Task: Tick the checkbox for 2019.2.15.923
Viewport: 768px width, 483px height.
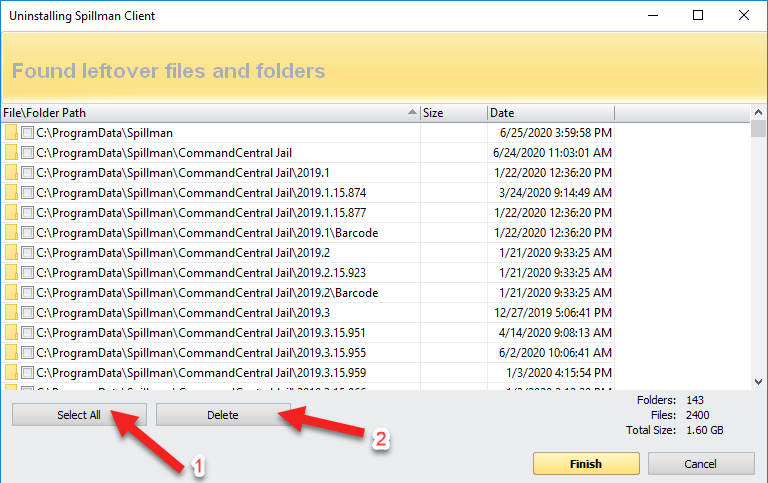Action: click(x=27, y=273)
